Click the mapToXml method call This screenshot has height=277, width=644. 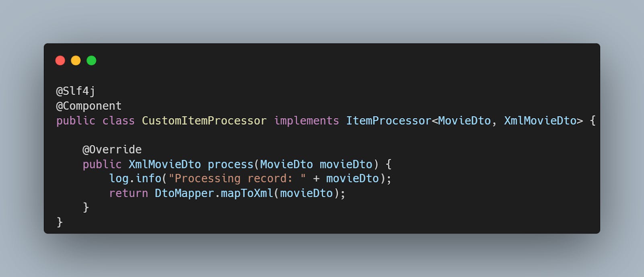click(x=247, y=193)
